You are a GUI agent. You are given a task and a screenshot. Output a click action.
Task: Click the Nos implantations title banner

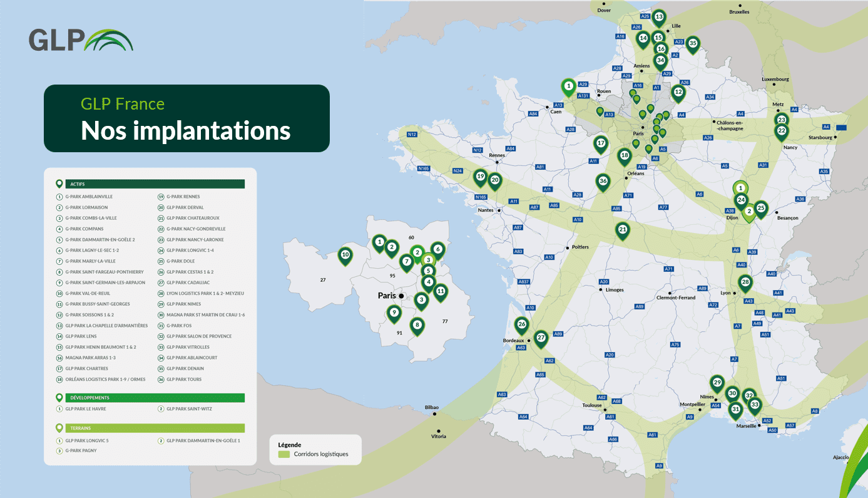(x=186, y=118)
